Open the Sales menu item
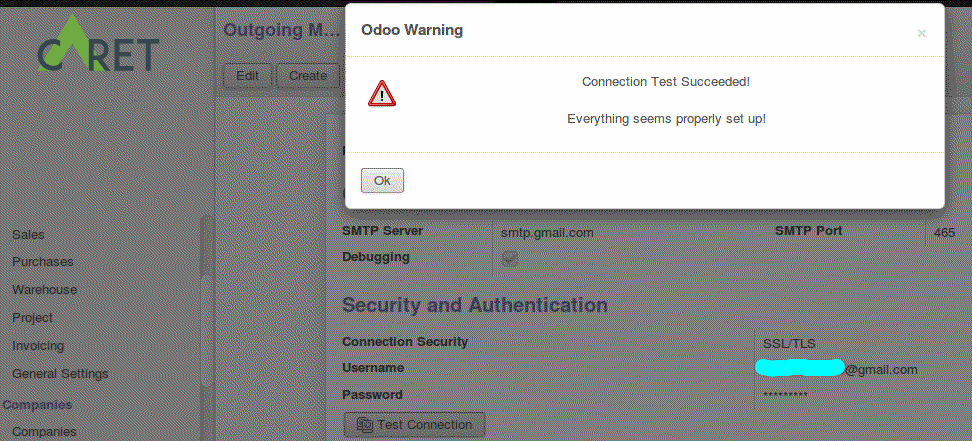Image resolution: width=972 pixels, height=441 pixels. coord(28,234)
